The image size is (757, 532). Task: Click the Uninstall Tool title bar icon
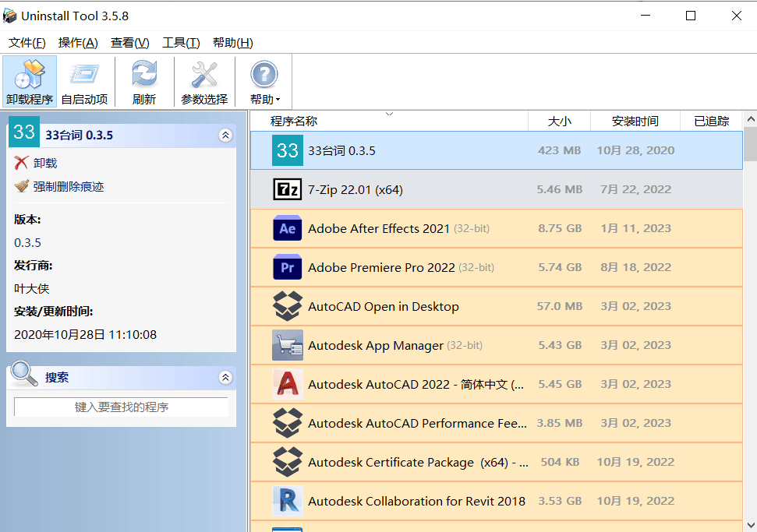tap(9, 16)
